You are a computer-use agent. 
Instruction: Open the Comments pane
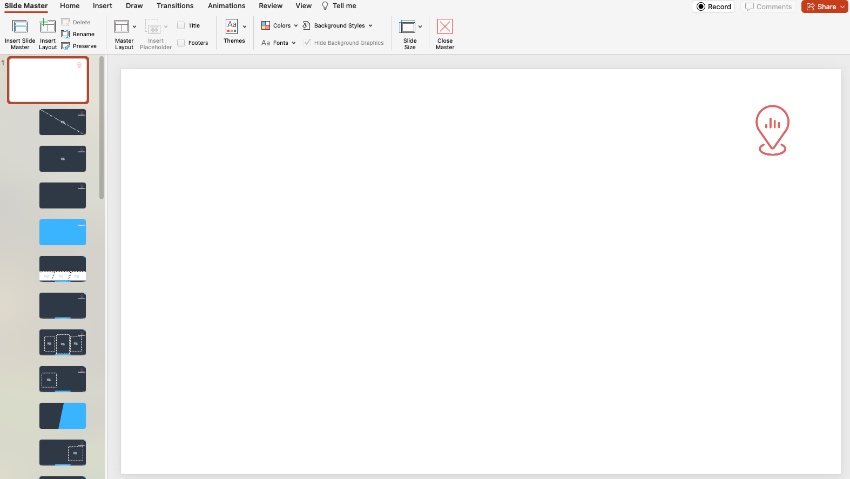coord(768,7)
